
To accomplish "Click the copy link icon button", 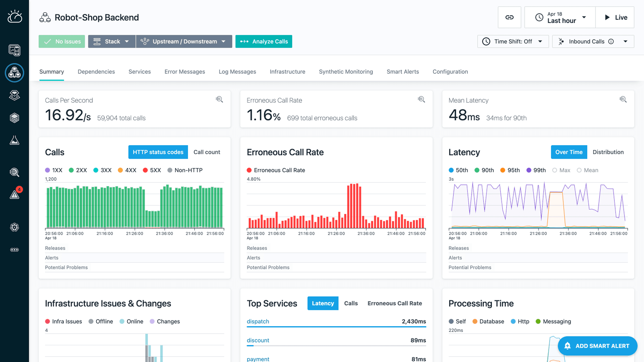I will 509,17.
